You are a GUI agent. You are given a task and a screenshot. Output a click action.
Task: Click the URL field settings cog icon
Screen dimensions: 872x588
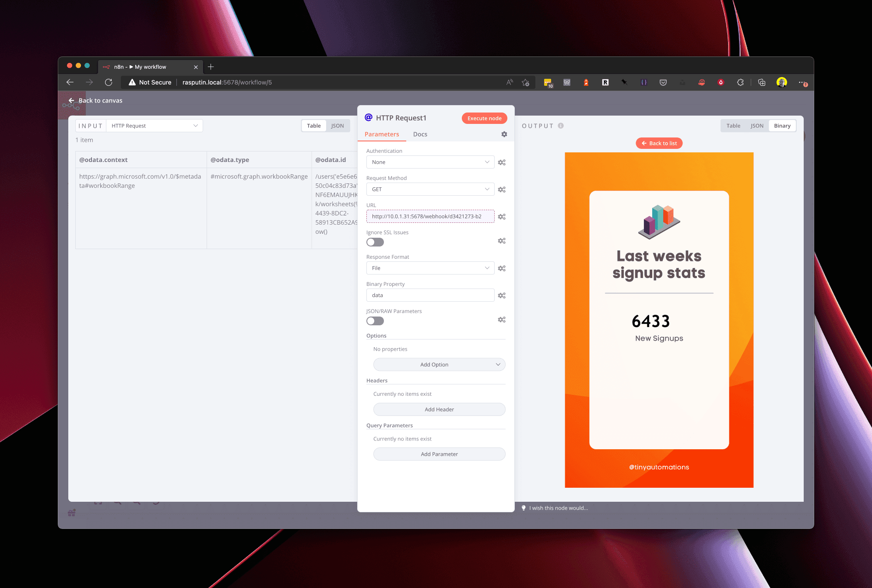click(501, 217)
